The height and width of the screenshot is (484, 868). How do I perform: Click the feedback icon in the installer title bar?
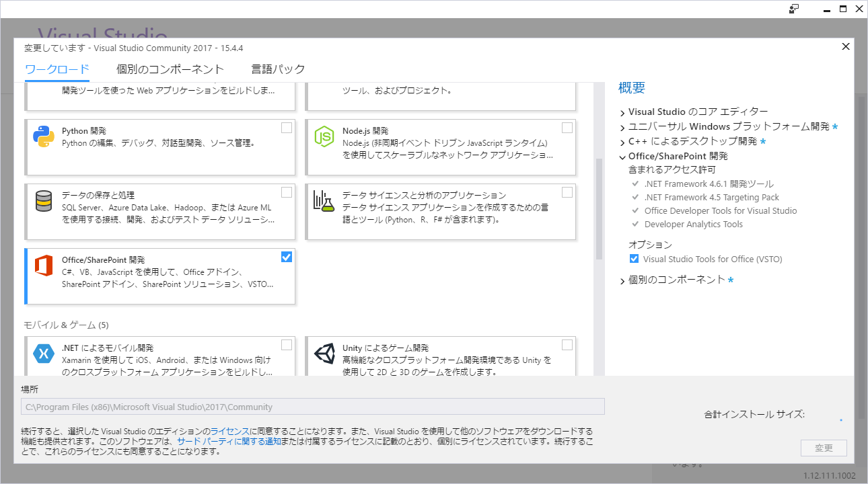[x=795, y=9]
